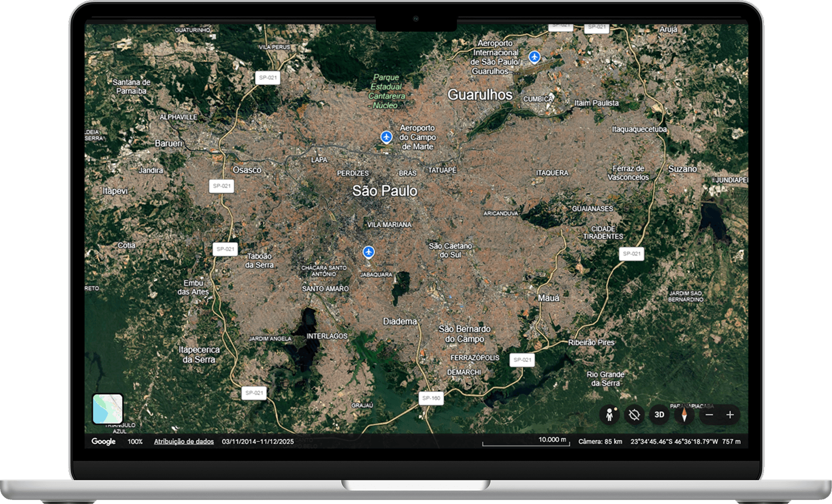
Task: Hide map labels with the crossed-eye icon
Action: (x=633, y=414)
